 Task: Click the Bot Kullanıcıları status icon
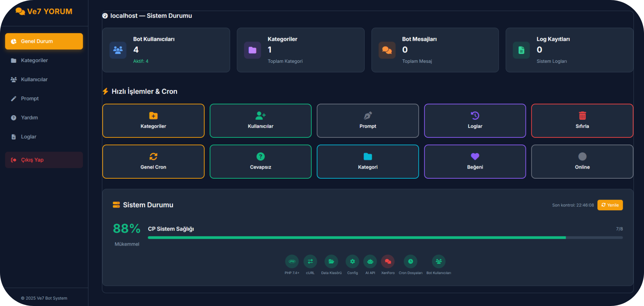[439, 261]
